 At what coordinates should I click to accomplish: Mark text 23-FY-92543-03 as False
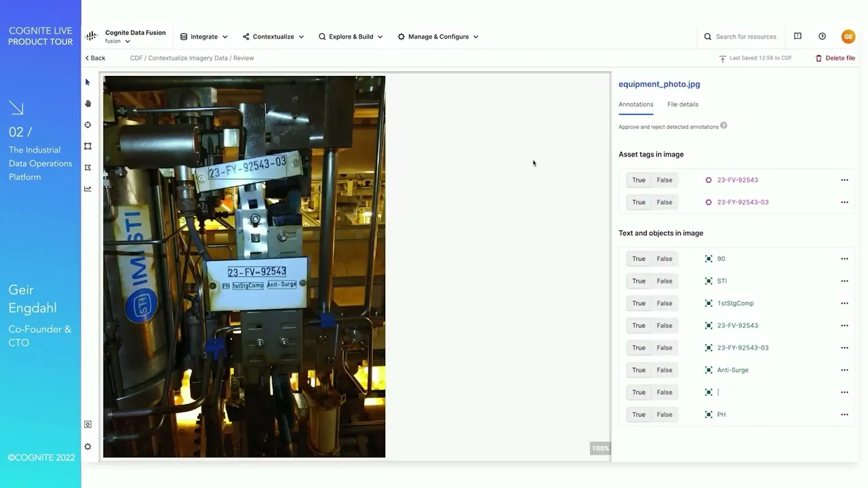pos(665,348)
